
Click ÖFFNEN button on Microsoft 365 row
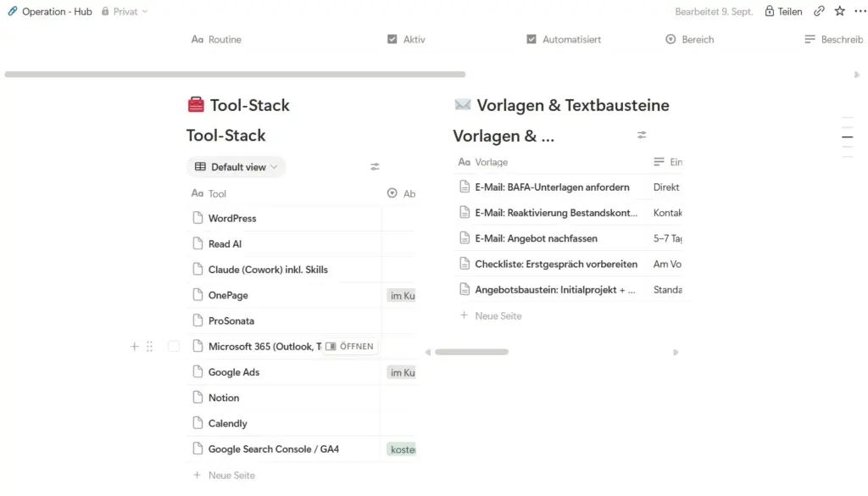pyautogui.click(x=350, y=347)
